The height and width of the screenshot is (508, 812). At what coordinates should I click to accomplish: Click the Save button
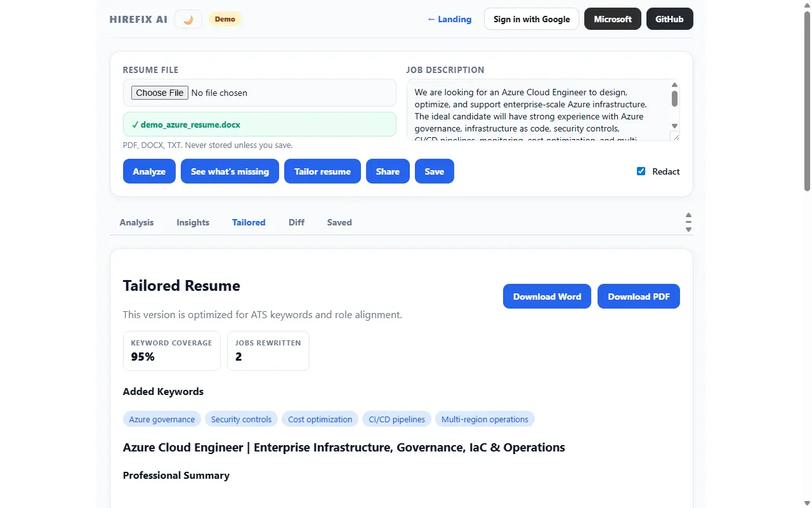click(435, 171)
